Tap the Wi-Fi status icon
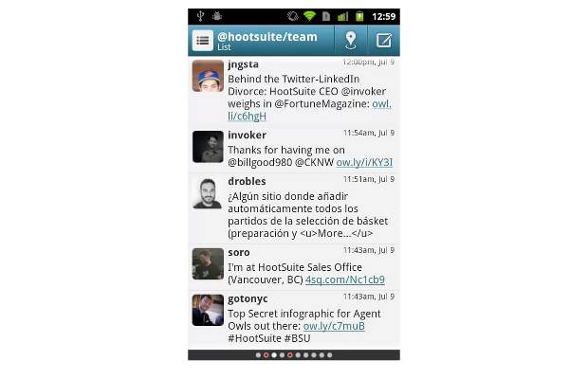Viewport: 588px width, 379px height. point(309,16)
